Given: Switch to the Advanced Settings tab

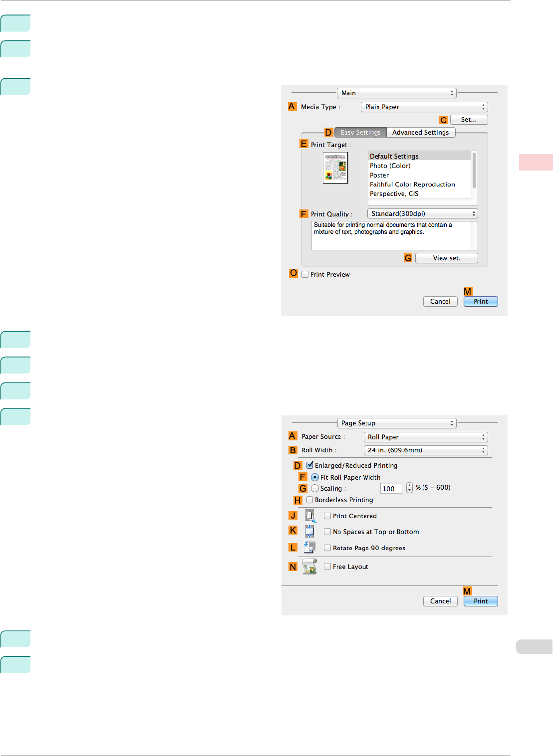Looking at the screenshot, I should click(x=420, y=132).
